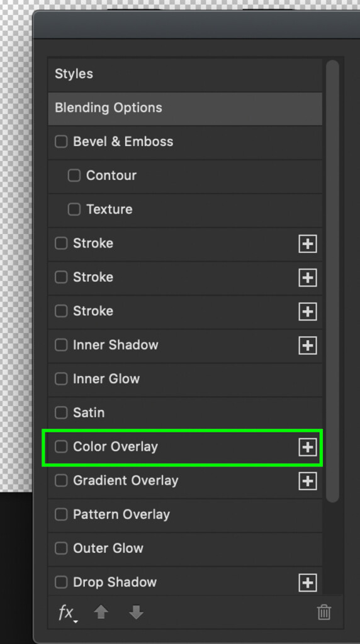The height and width of the screenshot is (644, 360).
Task: Check the Texture option
Action: point(74,209)
